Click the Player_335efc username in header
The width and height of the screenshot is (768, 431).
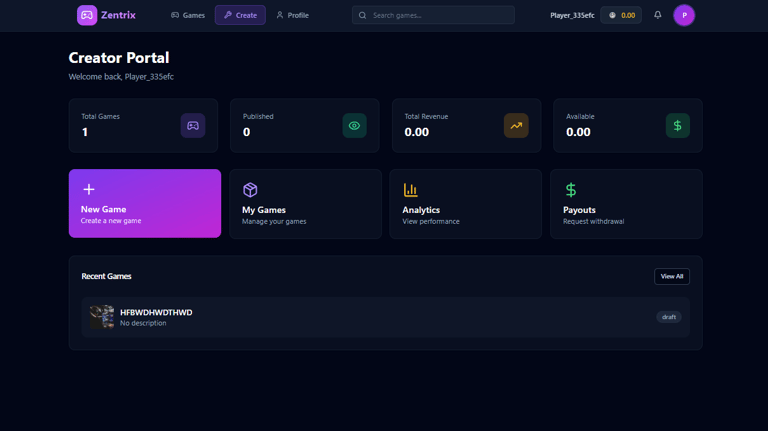pyautogui.click(x=572, y=15)
